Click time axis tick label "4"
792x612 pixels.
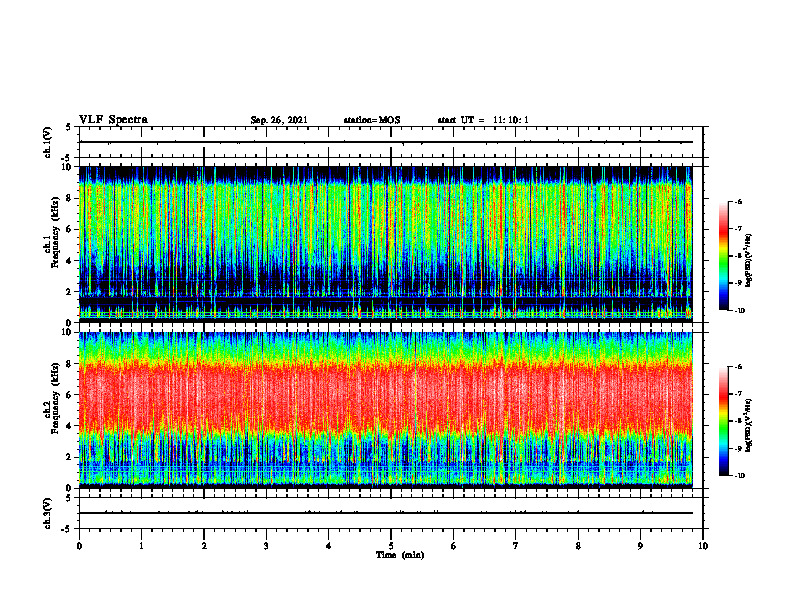[x=329, y=546]
